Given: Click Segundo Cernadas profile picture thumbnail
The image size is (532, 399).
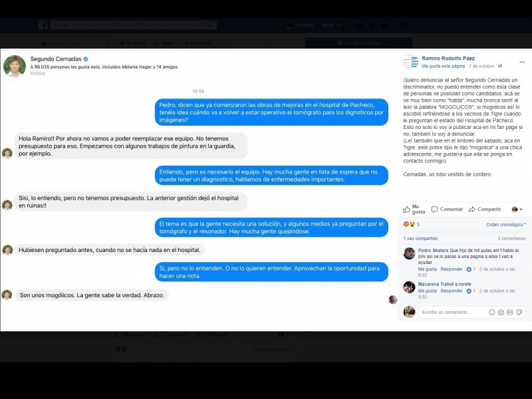Looking at the screenshot, I should coord(15,66).
